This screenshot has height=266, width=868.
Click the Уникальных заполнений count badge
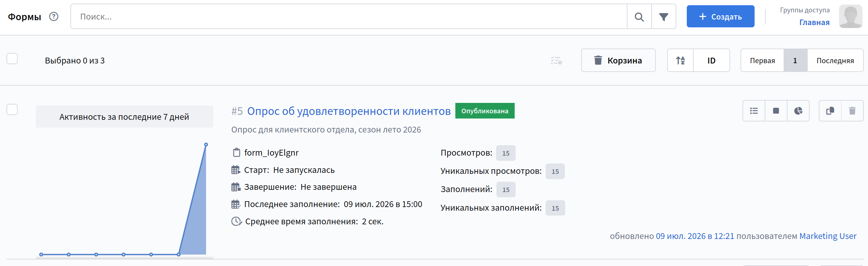[555, 208]
